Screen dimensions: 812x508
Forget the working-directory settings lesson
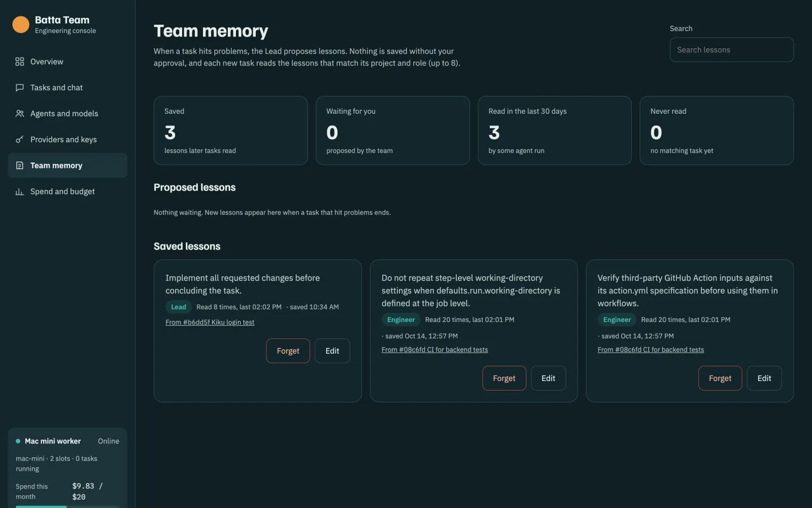point(504,378)
